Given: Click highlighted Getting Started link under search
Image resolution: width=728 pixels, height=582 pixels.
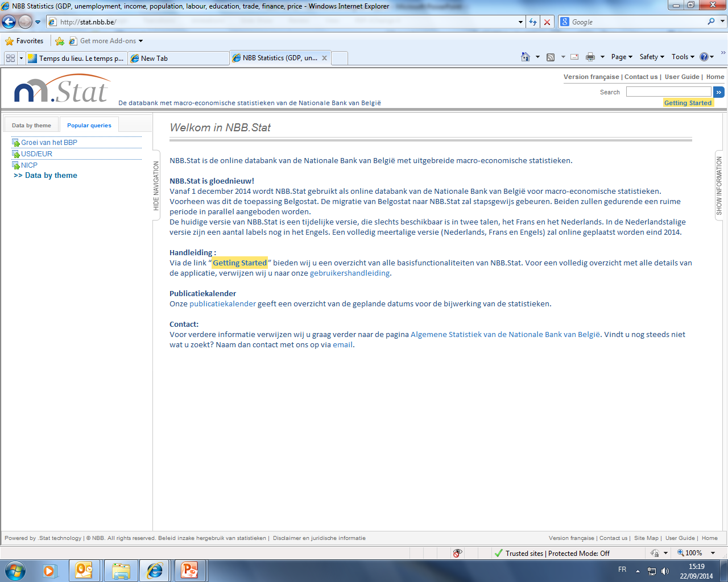Looking at the screenshot, I should [x=688, y=103].
